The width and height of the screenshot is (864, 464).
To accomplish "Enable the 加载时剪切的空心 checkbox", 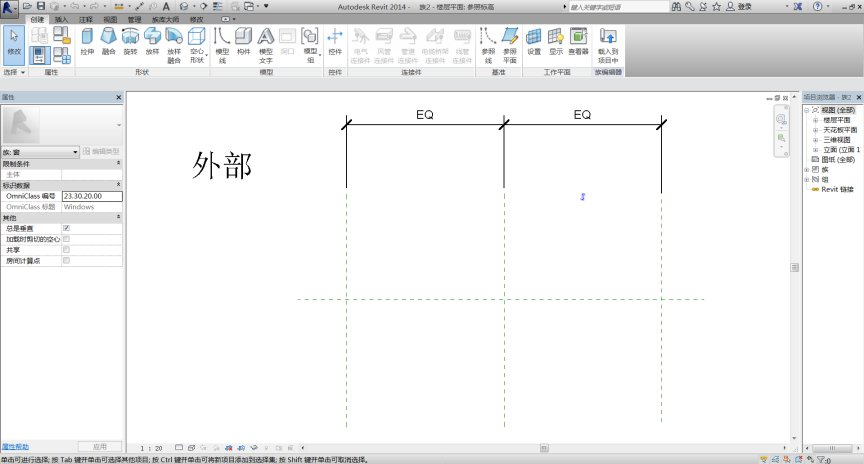I will click(66, 239).
